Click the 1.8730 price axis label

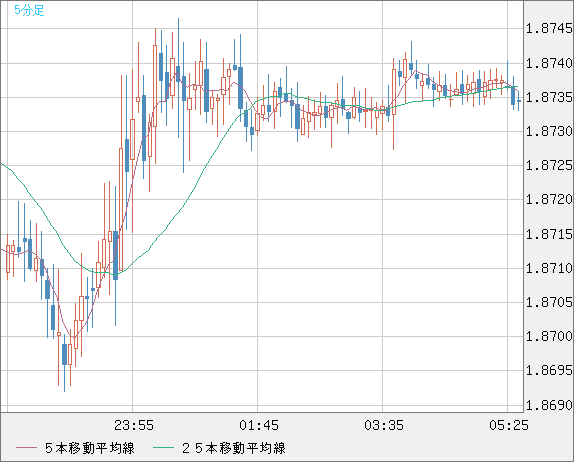click(549, 131)
